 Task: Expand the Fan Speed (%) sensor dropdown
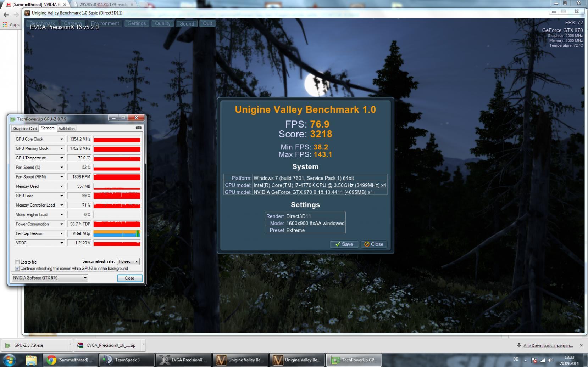pyautogui.click(x=62, y=168)
